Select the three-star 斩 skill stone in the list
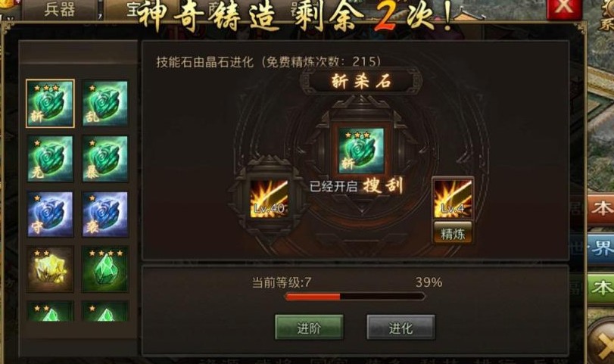Viewport: 614px width, 364px height. click(50, 104)
